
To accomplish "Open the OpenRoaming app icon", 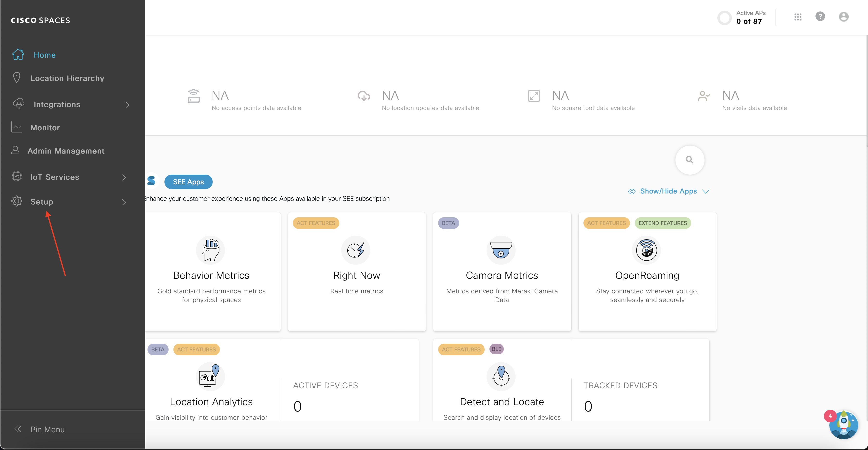I will pyautogui.click(x=646, y=250).
